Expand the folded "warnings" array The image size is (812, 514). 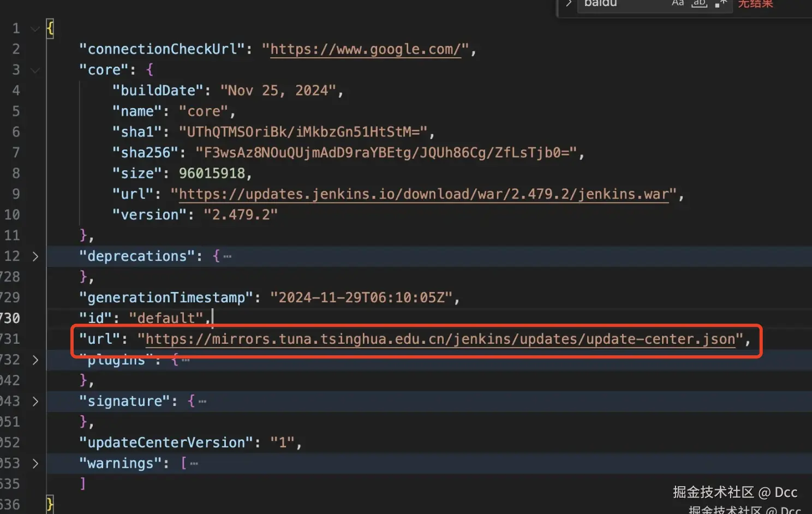(35, 464)
